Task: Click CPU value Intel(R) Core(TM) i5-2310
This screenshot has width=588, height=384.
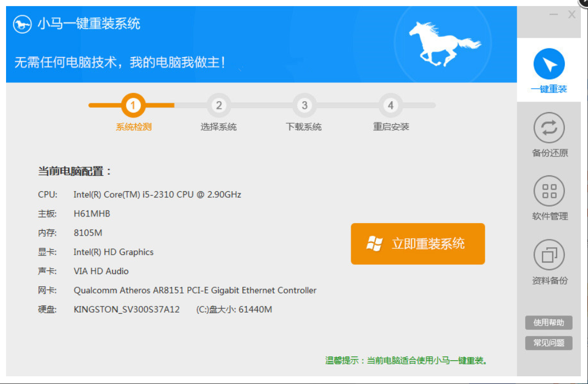Action: (157, 194)
